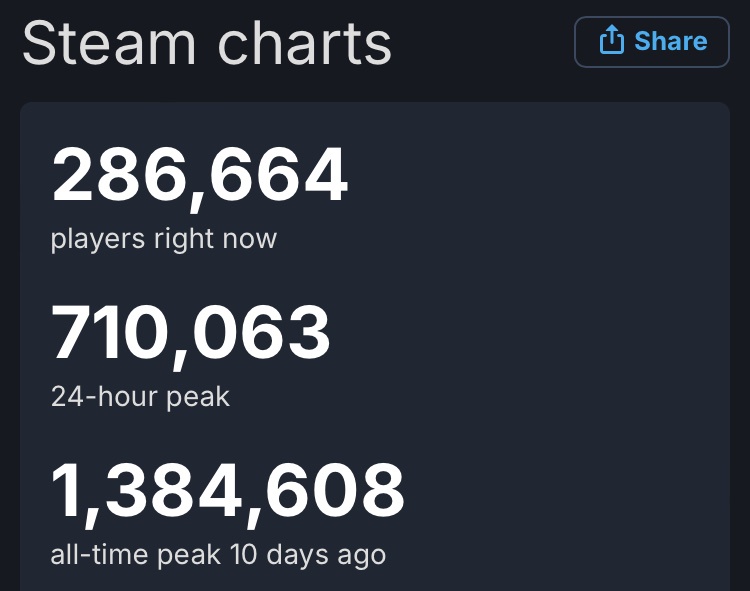Click the "10 days ago" text
This screenshot has width=750, height=591.
click(x=308, y=555)
